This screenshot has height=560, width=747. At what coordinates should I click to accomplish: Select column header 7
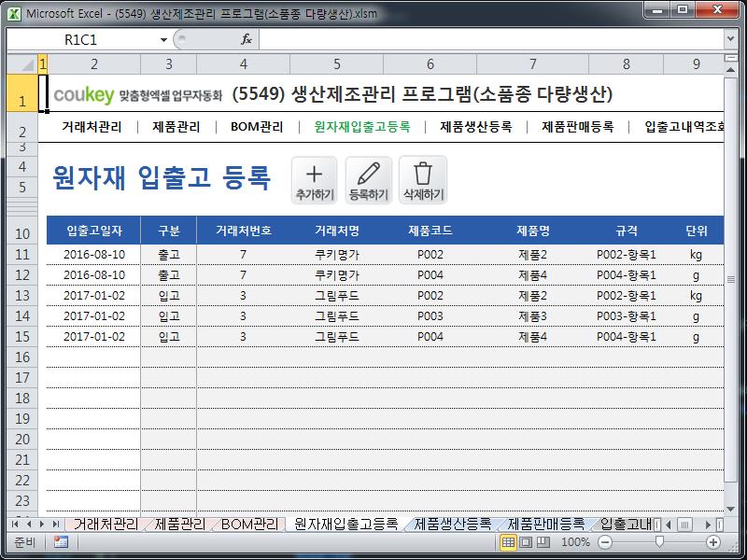532,63
